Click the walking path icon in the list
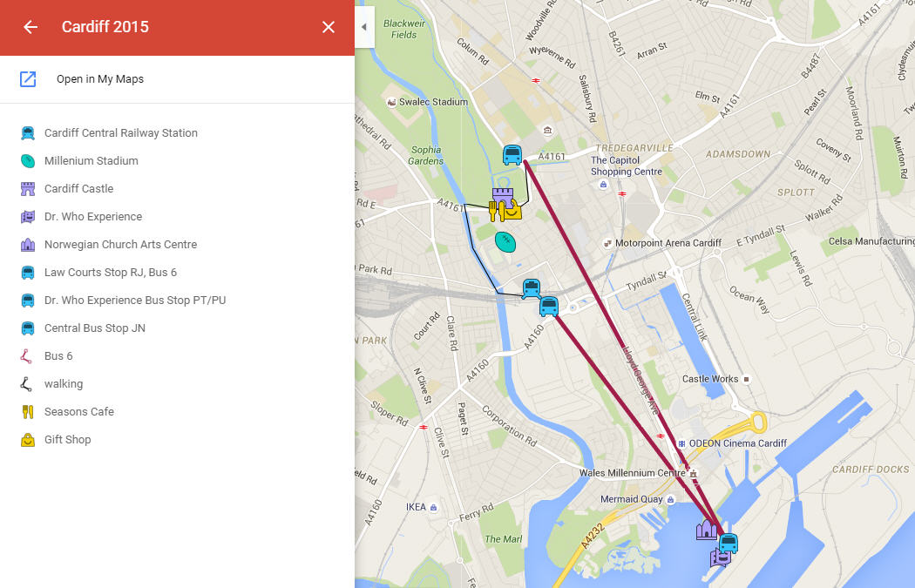The width and height of the screenshot is (915, 588). (26, 384)
